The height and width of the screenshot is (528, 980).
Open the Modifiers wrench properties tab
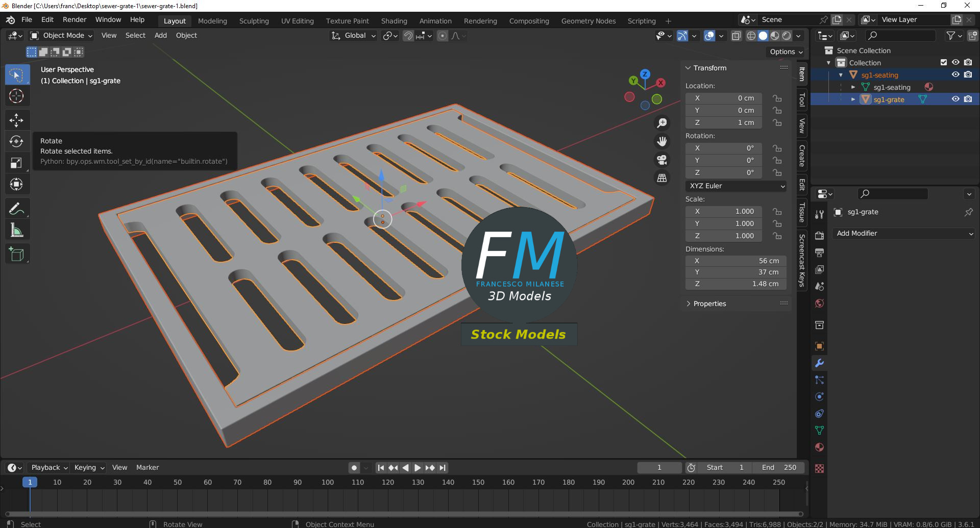coord(819,363)
